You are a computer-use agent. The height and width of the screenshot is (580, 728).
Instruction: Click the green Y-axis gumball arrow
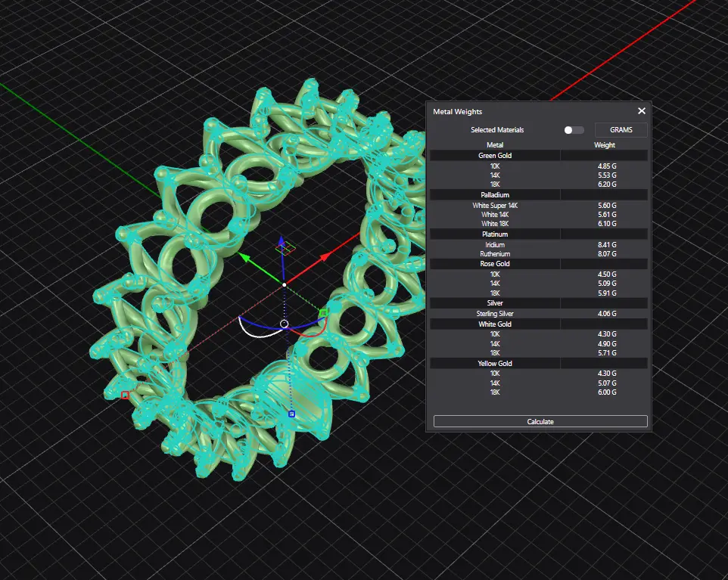(244, 258)
